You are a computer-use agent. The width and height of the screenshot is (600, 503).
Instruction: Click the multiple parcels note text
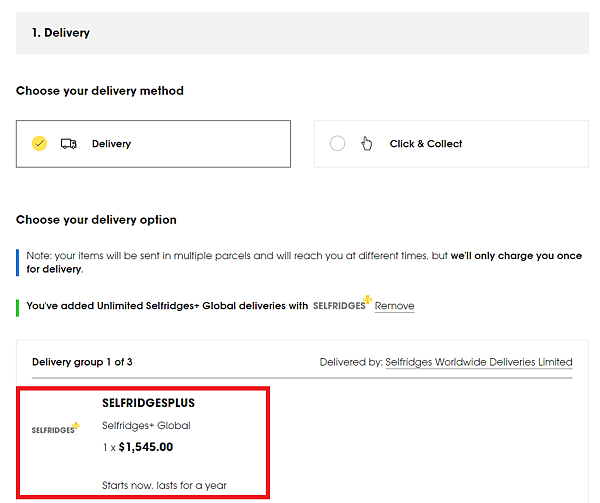tap(304, 262)
